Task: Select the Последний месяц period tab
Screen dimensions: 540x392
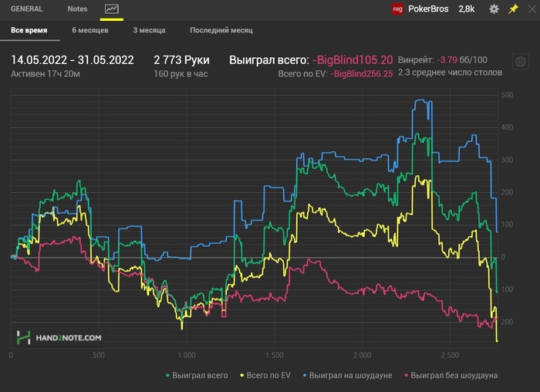Action: (221, 30)
